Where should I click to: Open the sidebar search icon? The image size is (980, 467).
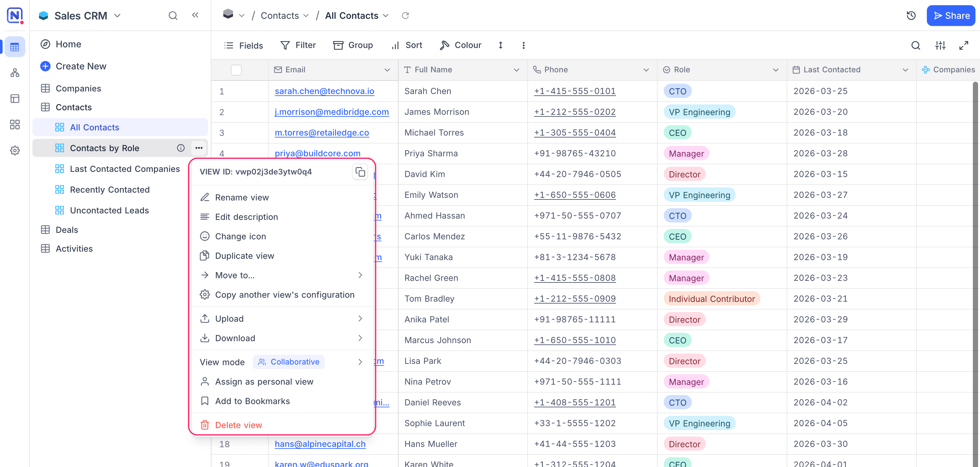pos(173,16)
